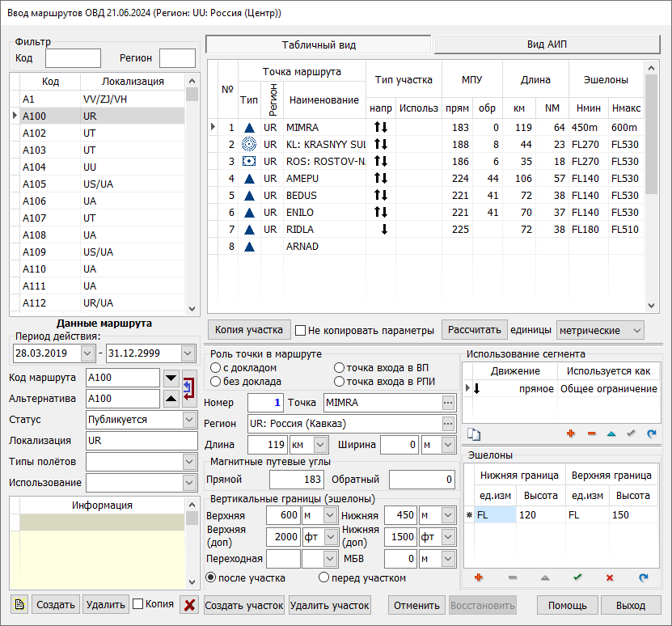The height and width of the screenshot is (626, 672).
Task: Confirm the echelon entry with the green checkmark
Action: coord(577,578)
